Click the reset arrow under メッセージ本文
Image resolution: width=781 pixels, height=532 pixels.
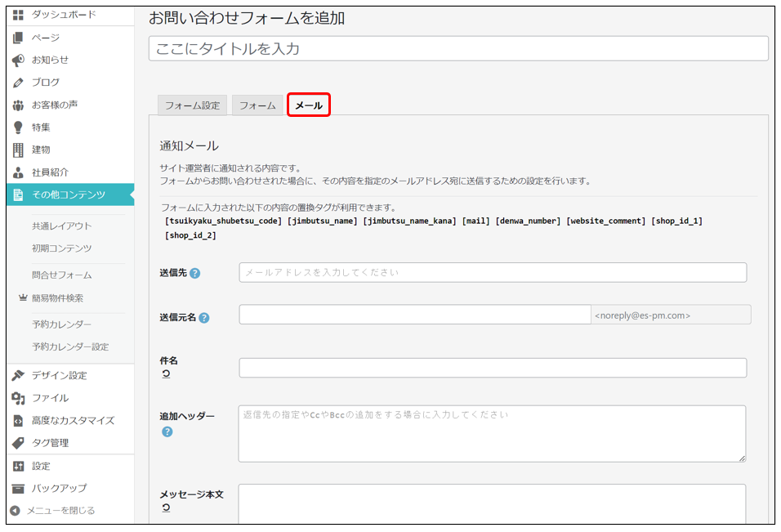point(166,508)
